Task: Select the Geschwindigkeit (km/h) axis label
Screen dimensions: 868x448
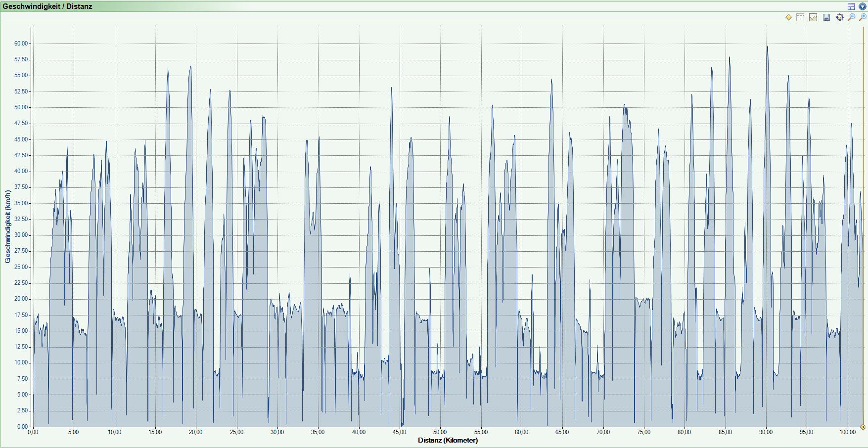Action: coord(7,226)
